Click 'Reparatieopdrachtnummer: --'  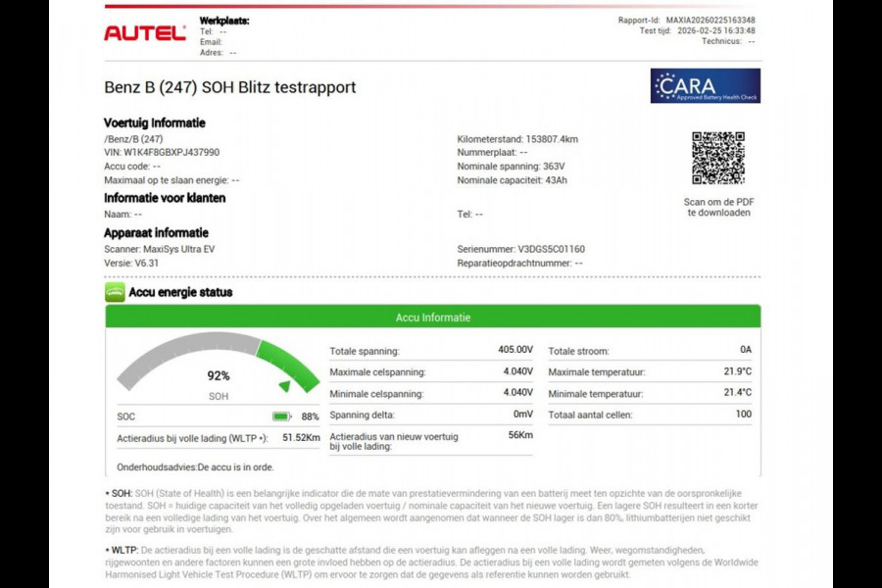[519, 264]
